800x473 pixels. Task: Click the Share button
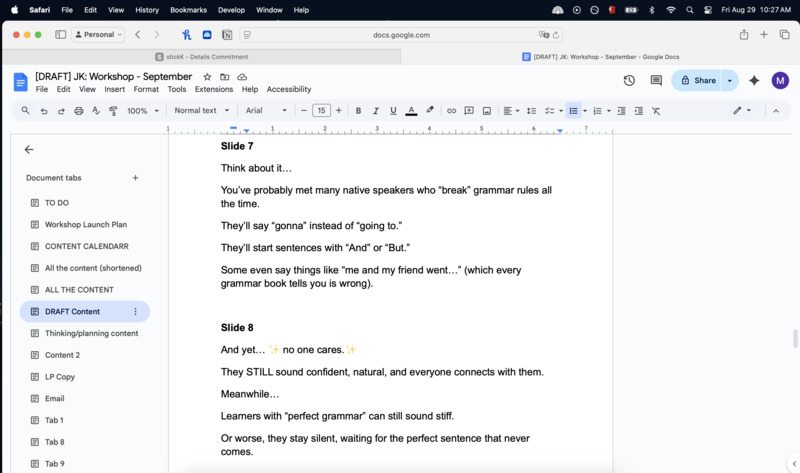[698, 81]
